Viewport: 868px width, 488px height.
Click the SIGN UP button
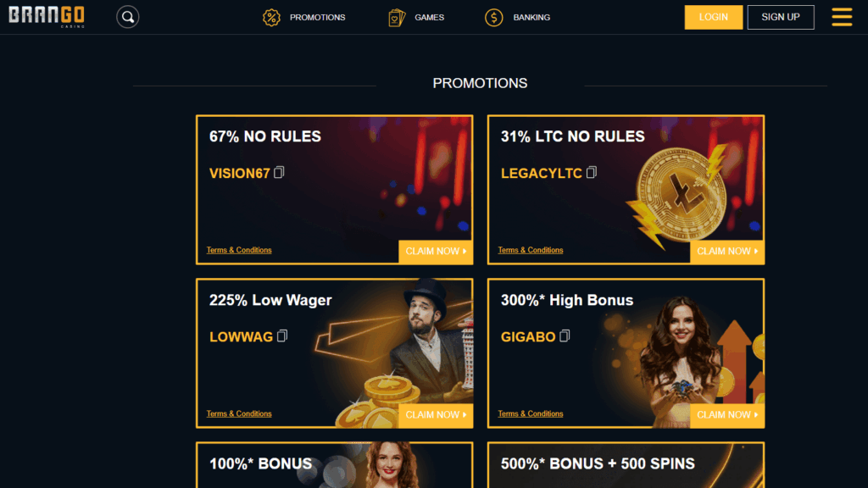(x=781, y=17)
